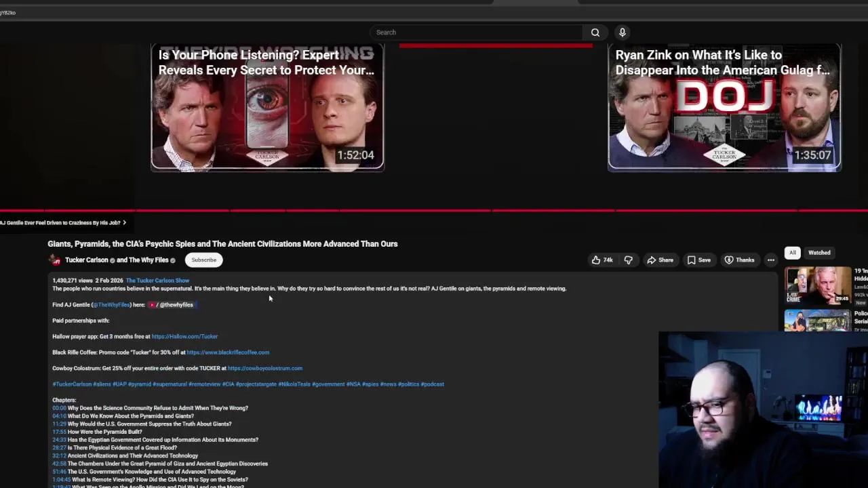Screen dimensions: 868x488
Task: Click the #NikolaTesla hashtag
Action: (294, 384)
